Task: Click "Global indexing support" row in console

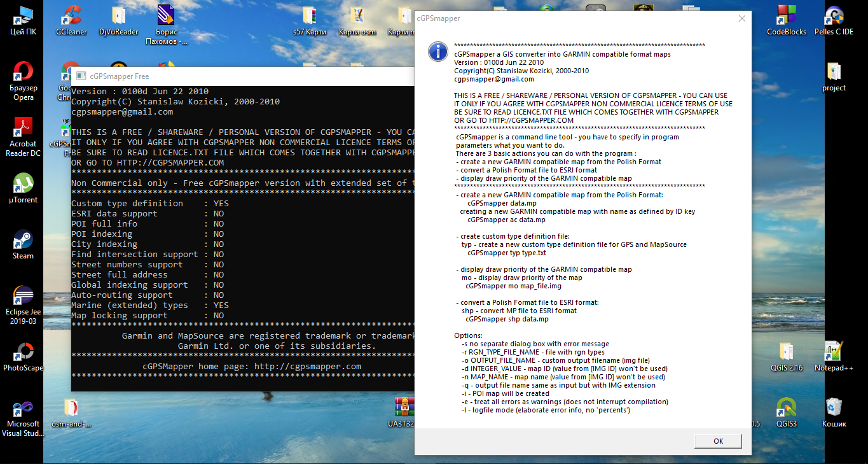Action: click(148, 285)
